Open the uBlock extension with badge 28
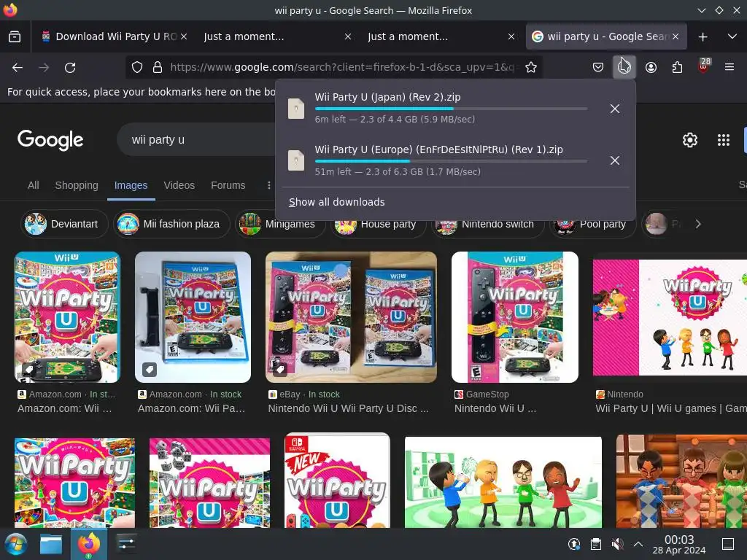 coord(703,66)
